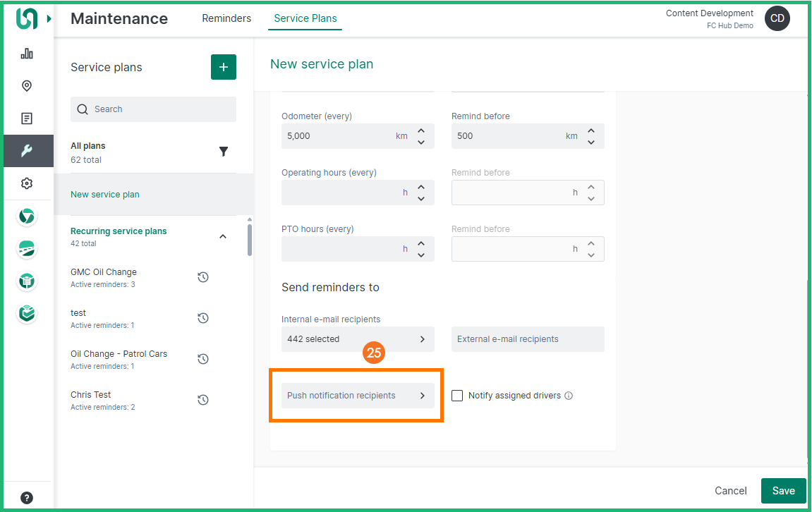Open the CD user avatar menu
The width and height of the screenshot is (812, 512).
pyautogui.click(x=777, y=18)
